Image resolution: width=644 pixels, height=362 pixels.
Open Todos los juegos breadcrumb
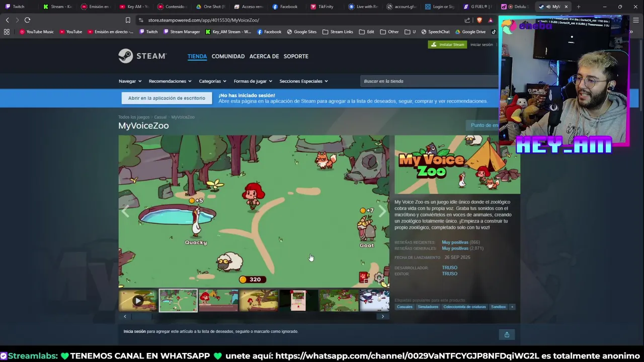pos(134,117)
